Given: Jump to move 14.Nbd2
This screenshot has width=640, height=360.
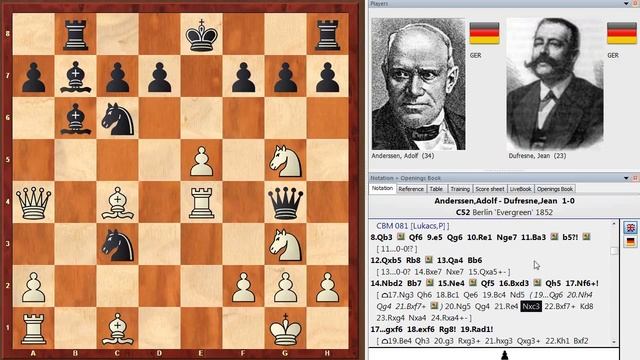Looking at the screenshot, I should click(x=387, y=283).
